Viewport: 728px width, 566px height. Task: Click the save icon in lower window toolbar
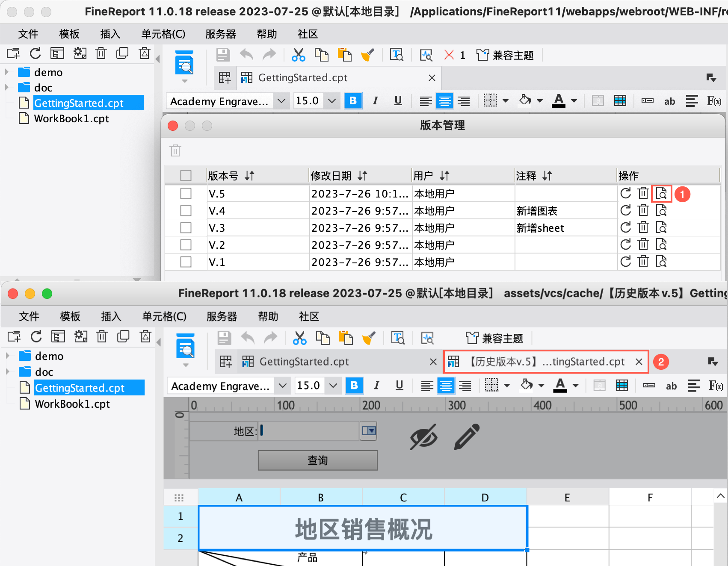[225, 338]
